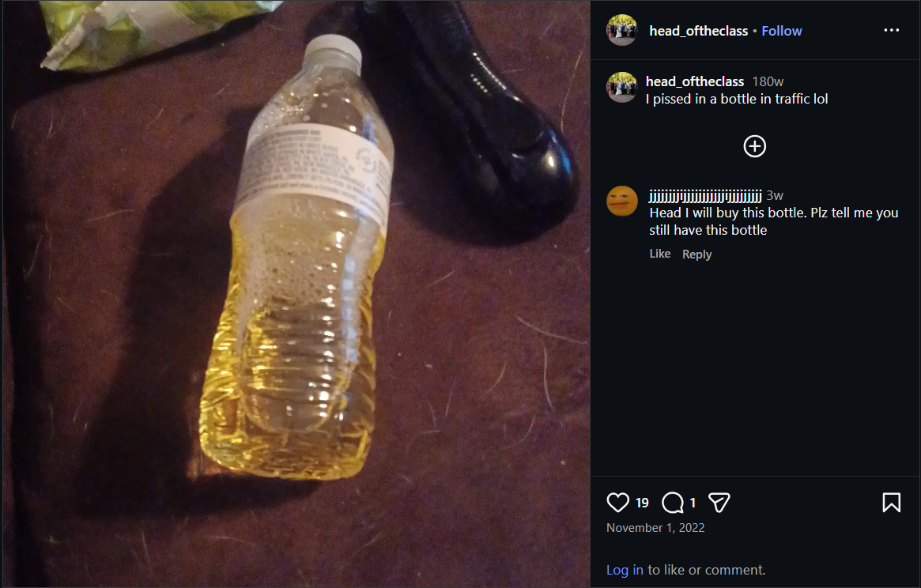Open head_oftheclass username in caption
Image resolution: width=921 pixels, height=588 pixels.
point(695,81)
